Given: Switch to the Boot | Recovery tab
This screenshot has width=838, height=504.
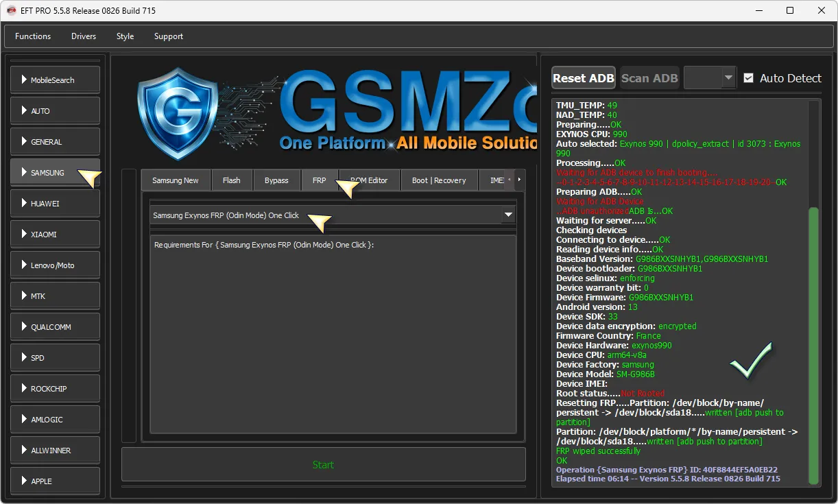Looking at the screenshot, I should (439, 180).
